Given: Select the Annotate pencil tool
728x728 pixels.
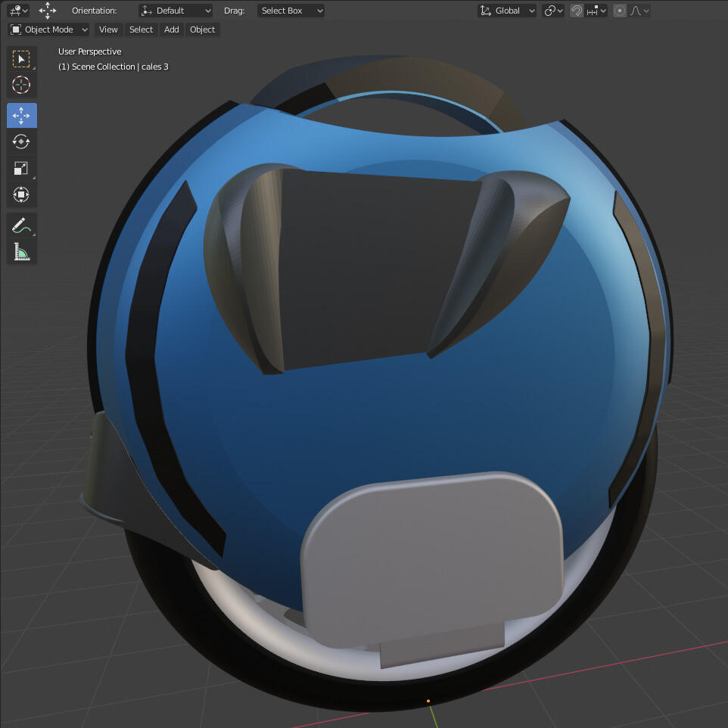Looking at the screenshot, I should (21, 226).
